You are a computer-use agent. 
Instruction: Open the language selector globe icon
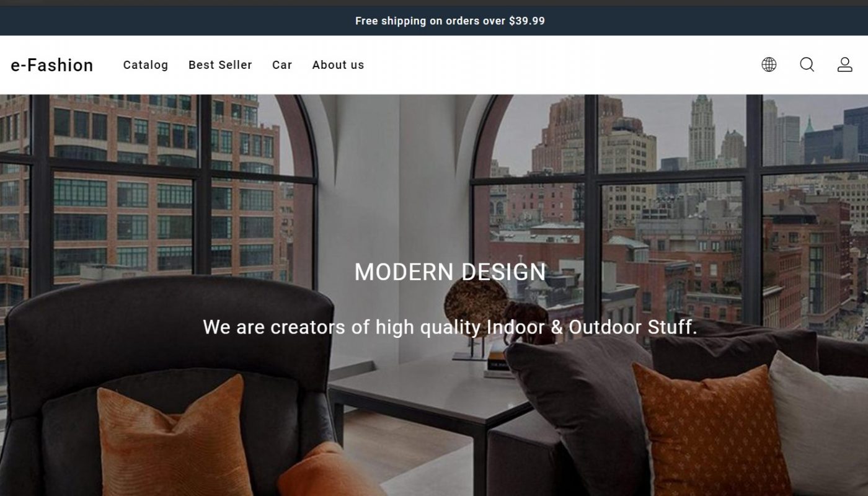point(769,64)
